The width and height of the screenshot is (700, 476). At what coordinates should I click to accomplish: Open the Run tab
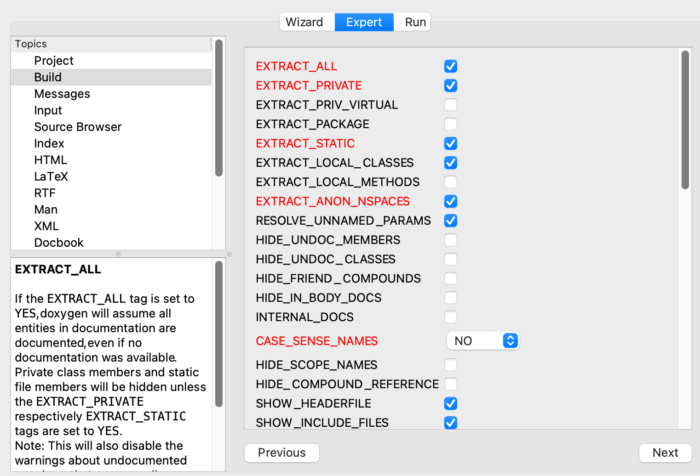pos(415,22)
